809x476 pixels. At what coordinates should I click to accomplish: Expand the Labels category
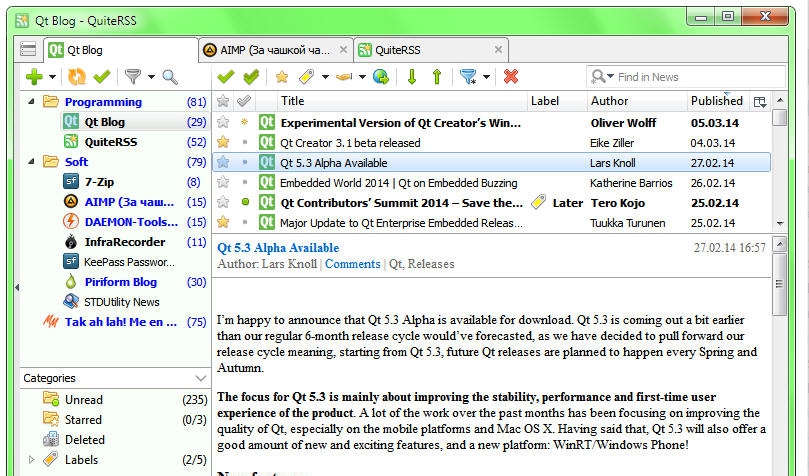coord(31,460)
